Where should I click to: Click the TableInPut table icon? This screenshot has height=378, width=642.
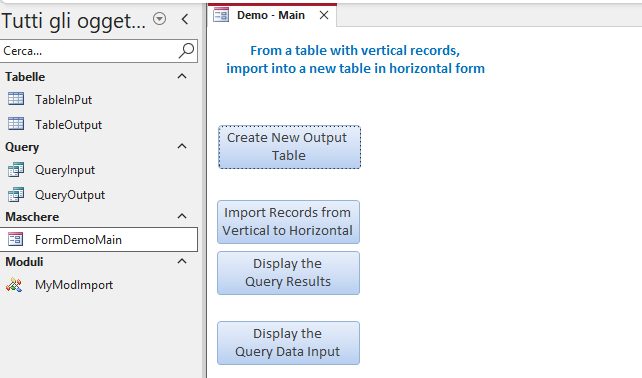[x=16, y=99]
